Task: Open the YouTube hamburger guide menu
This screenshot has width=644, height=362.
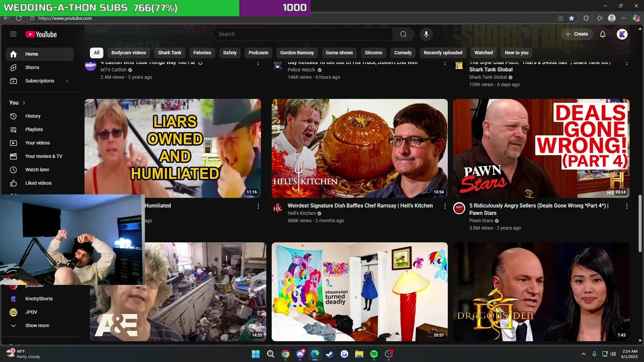Action: click(x=14, y=34)
